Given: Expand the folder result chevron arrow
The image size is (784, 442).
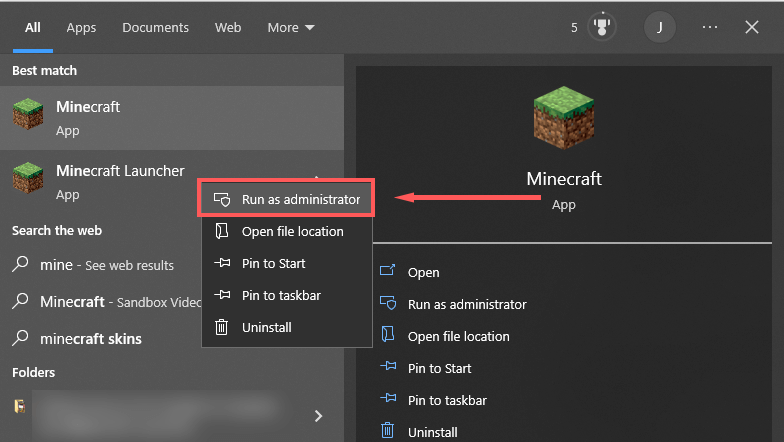Looking at the screenshot, I should click(x=318, y=415).
